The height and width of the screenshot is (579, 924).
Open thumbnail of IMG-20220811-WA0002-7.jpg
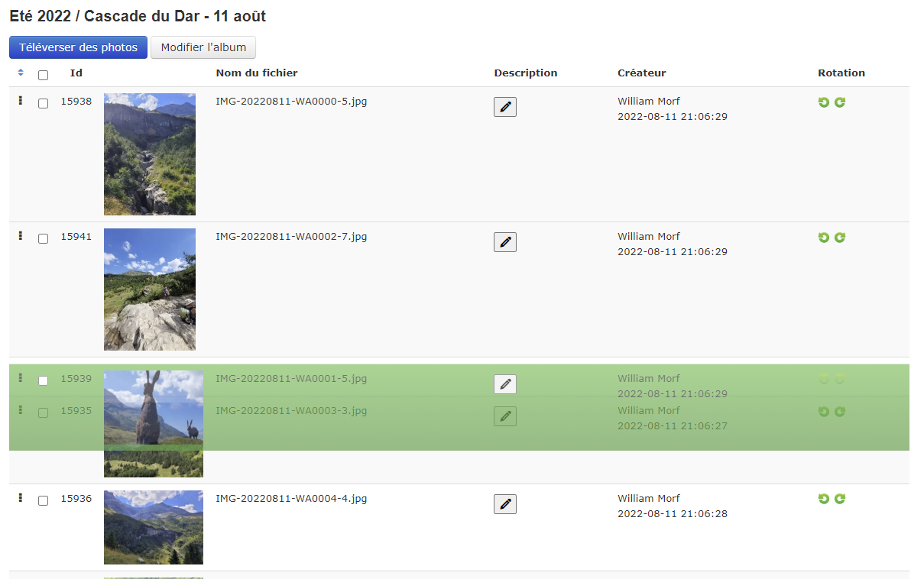coord(150,289)
